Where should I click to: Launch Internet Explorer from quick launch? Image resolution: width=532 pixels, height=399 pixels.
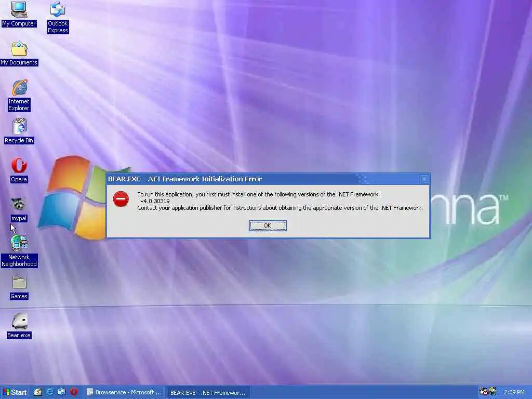point(49,392)
